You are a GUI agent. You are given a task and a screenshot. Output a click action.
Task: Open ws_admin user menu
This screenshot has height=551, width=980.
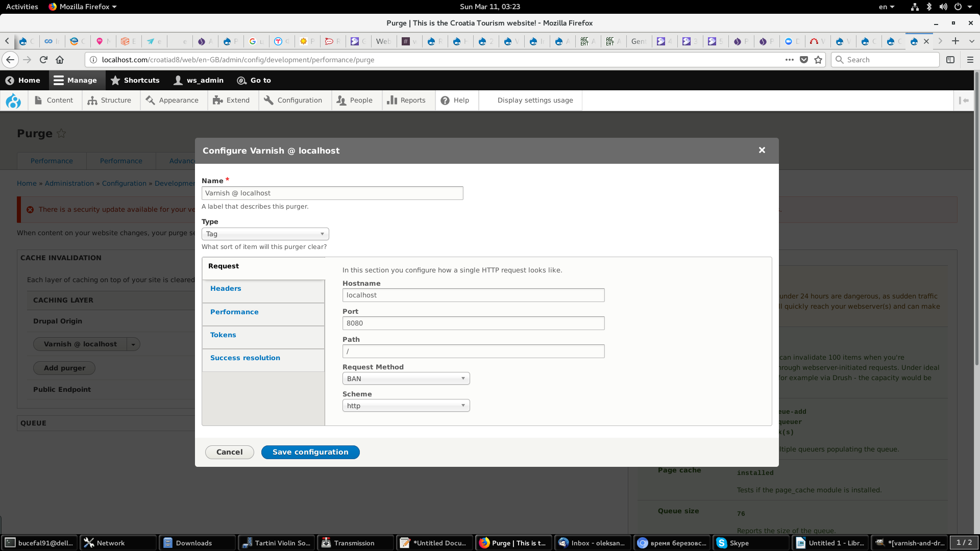[x=199, y=80]
